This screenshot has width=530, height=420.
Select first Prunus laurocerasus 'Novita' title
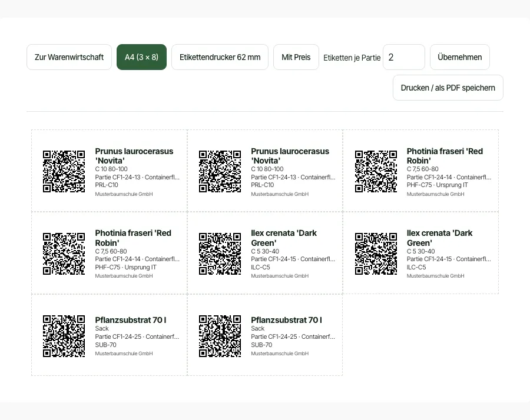[x=134, y=156]
